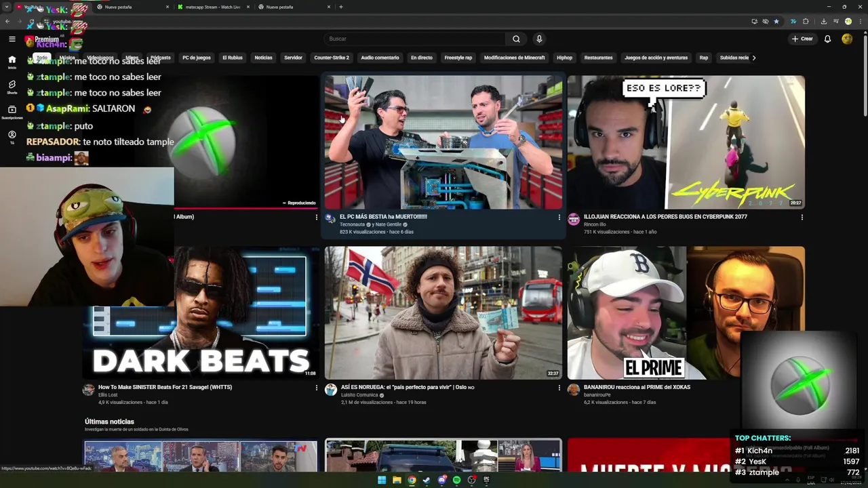868x488 pixels.
Task: Open YouTube notifications bell
Action: [827, 39]
